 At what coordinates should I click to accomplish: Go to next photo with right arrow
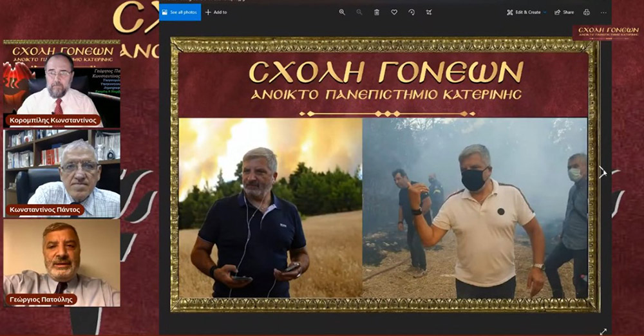coord(603,172)
